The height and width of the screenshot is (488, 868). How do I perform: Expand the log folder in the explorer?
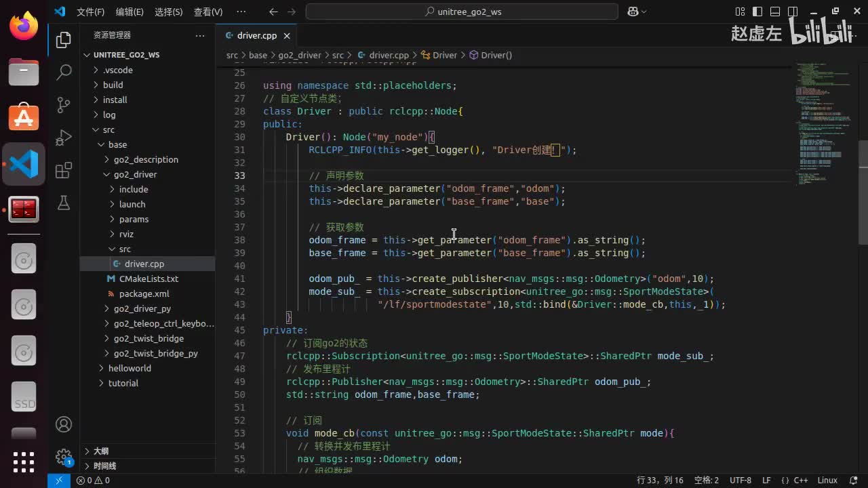[x=148, y=115]
